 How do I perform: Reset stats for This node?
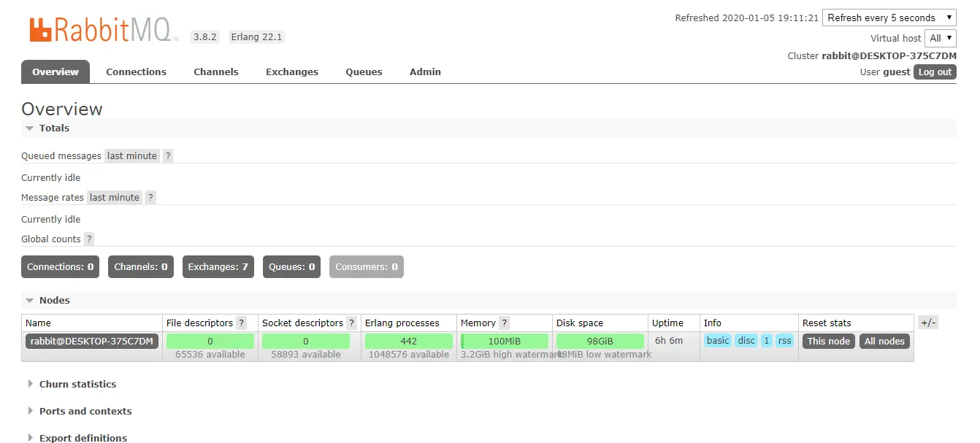pos(828,341)
